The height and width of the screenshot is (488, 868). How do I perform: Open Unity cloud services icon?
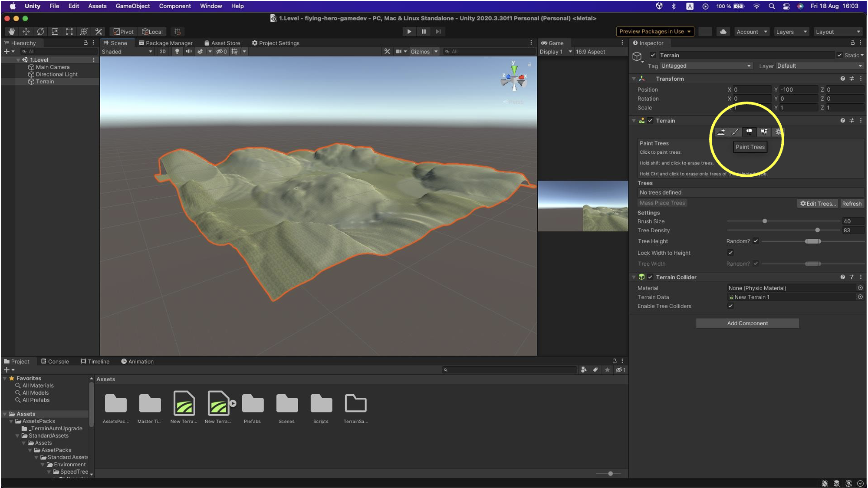coord(723,32)
